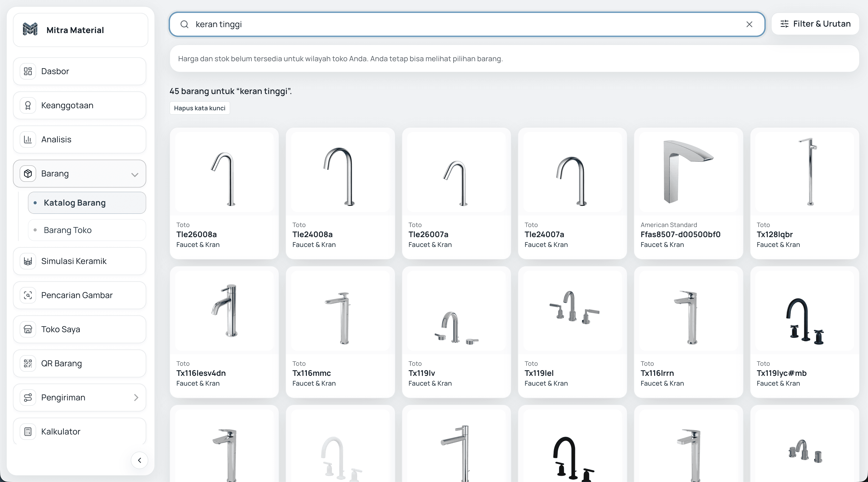868x482 pixels.
Task: Select Katalog Barang submenu item
Action: coord(87,203)
